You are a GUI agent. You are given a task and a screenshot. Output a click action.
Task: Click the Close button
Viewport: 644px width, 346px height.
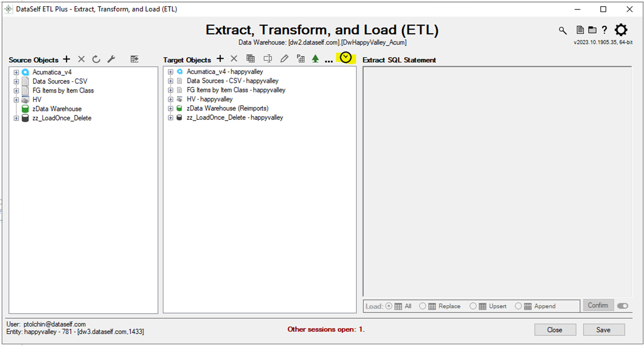(x=555, y=330)
